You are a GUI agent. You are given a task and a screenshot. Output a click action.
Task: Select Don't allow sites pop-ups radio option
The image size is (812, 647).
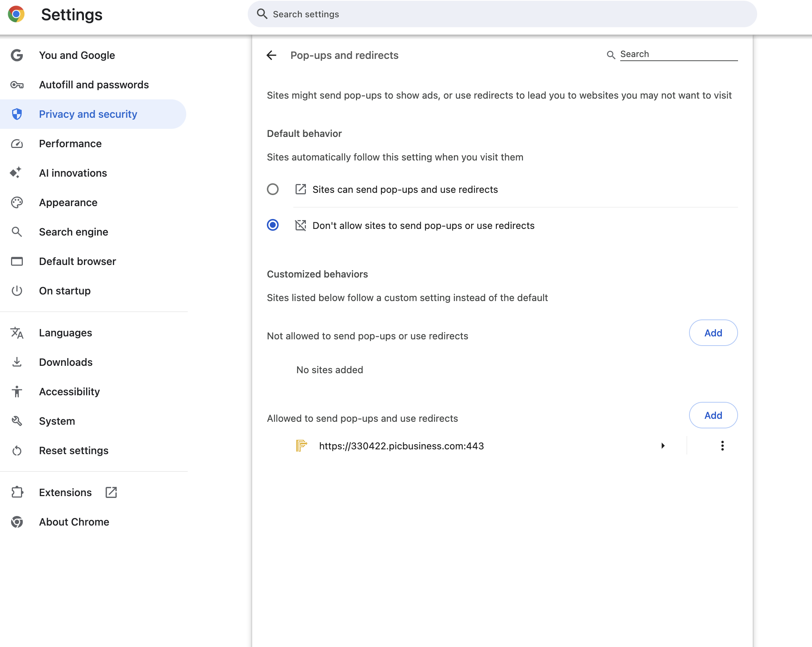point(273,225)
